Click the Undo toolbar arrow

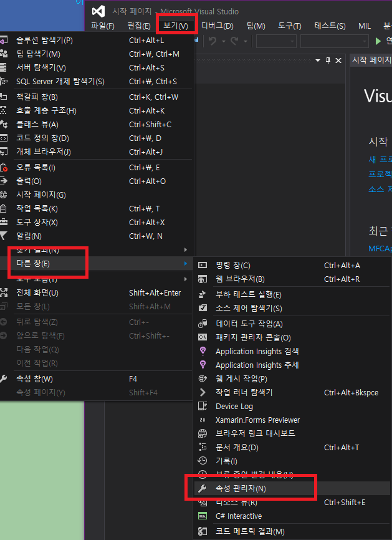coord(213,41)
